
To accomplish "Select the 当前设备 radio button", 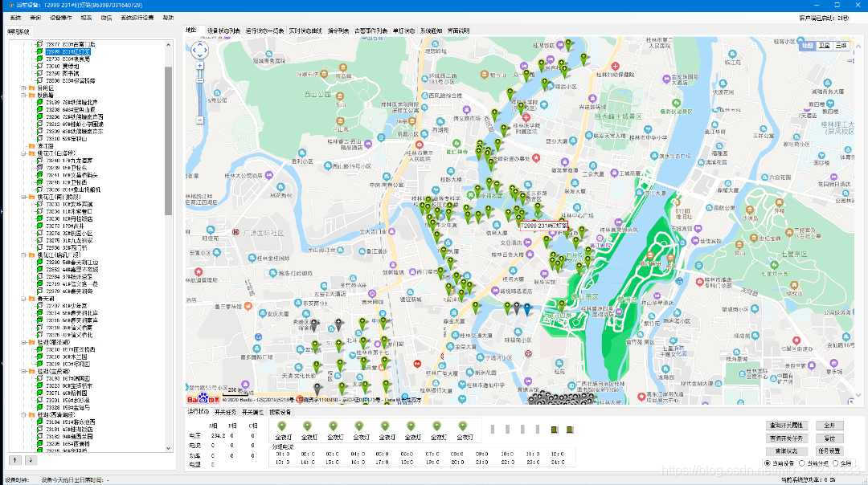I will 767,463.
